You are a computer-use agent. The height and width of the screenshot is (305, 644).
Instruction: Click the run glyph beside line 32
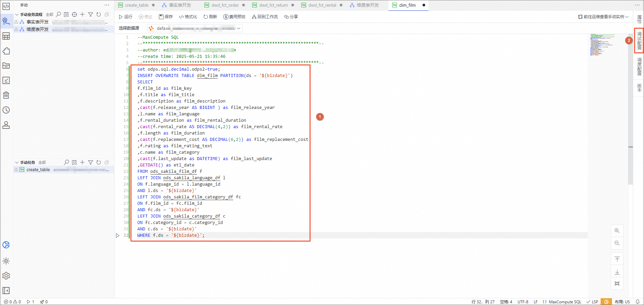[x=117, y=235]
